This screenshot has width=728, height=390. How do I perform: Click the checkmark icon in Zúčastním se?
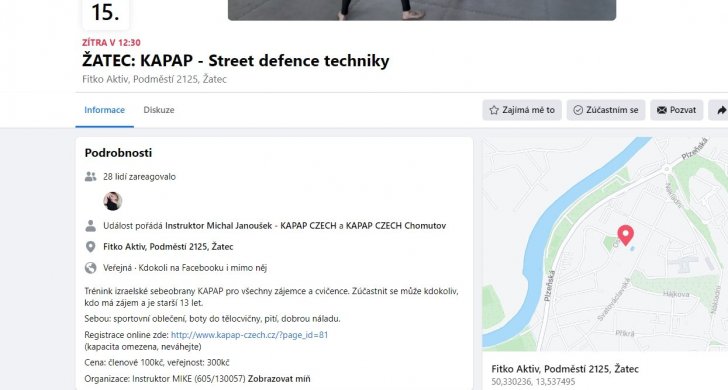click(578, 110)
